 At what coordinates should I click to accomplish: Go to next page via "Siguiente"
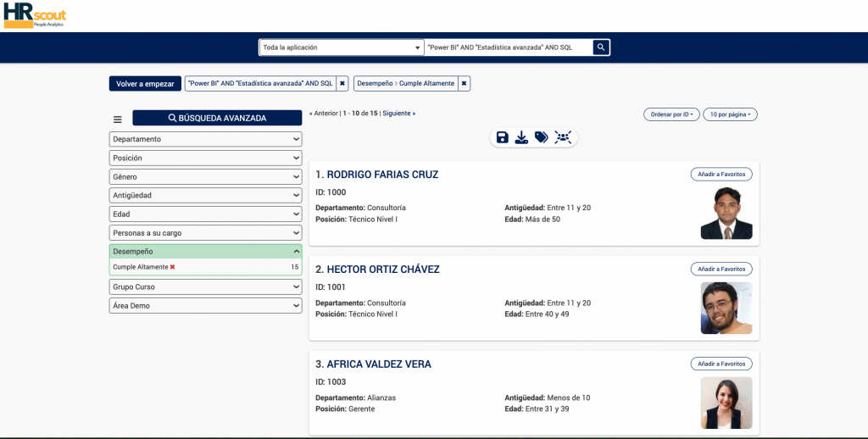(398, 113)
